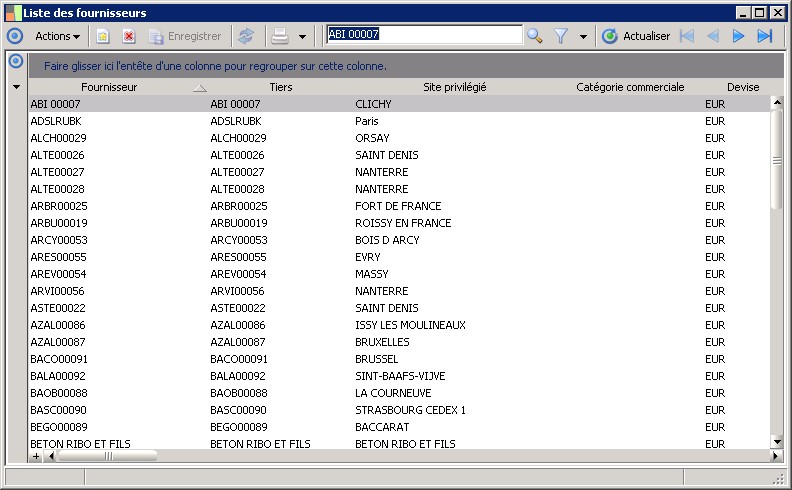The image size is (792, 490).
Task: Select supplier row ARCY00053
Action: [400, 240]
